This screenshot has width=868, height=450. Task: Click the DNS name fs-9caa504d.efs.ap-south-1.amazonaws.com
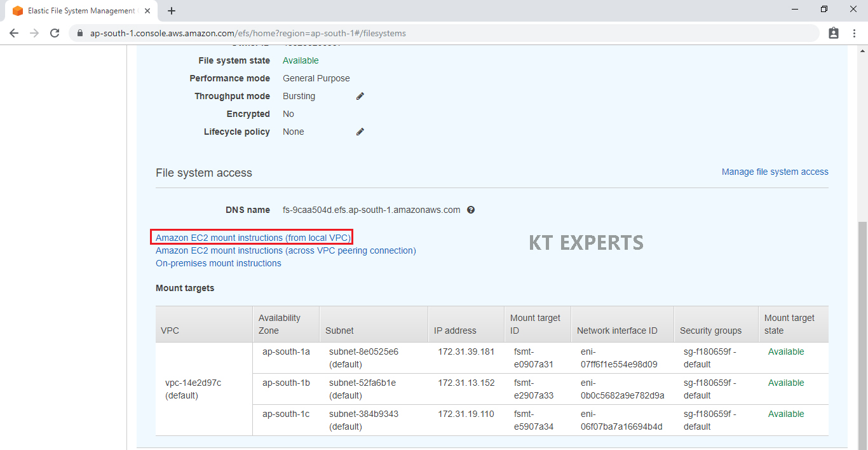tap(372, 210)
